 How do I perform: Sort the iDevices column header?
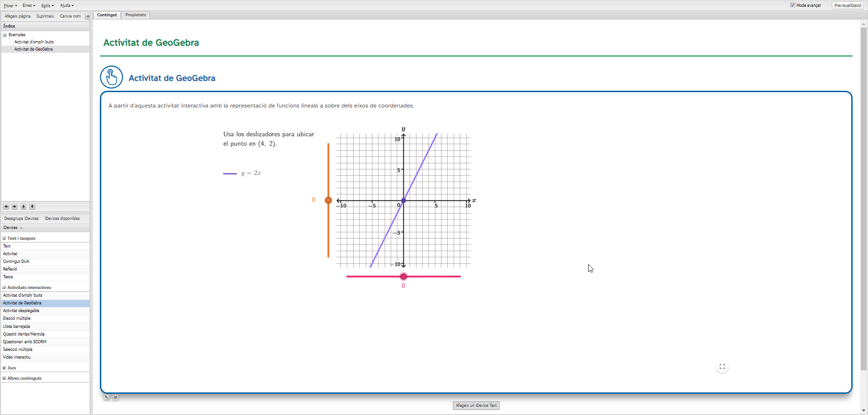click(x=45, y=228)
